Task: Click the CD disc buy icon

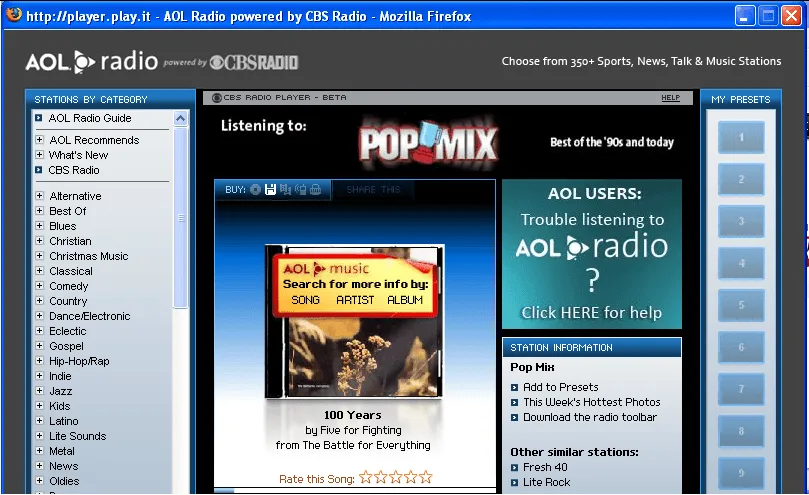Action: [x=255, y=190]
